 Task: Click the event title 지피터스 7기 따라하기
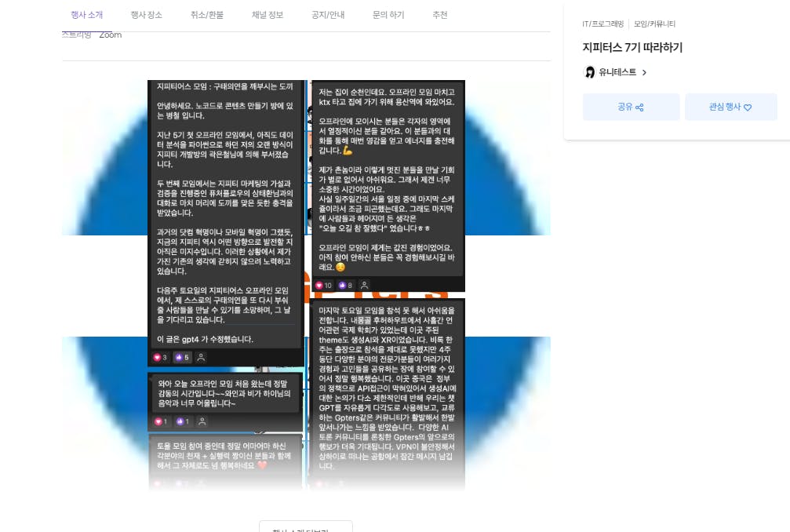coord(632,47)
